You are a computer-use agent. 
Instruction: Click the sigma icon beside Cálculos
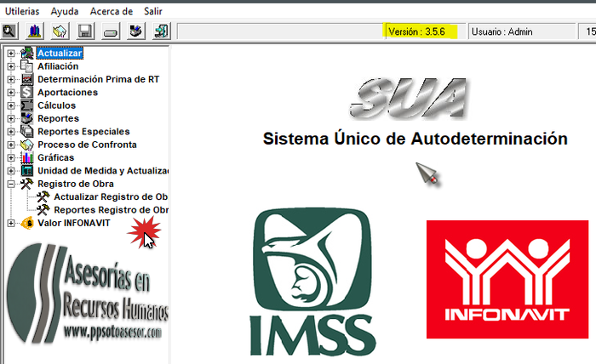27,105
